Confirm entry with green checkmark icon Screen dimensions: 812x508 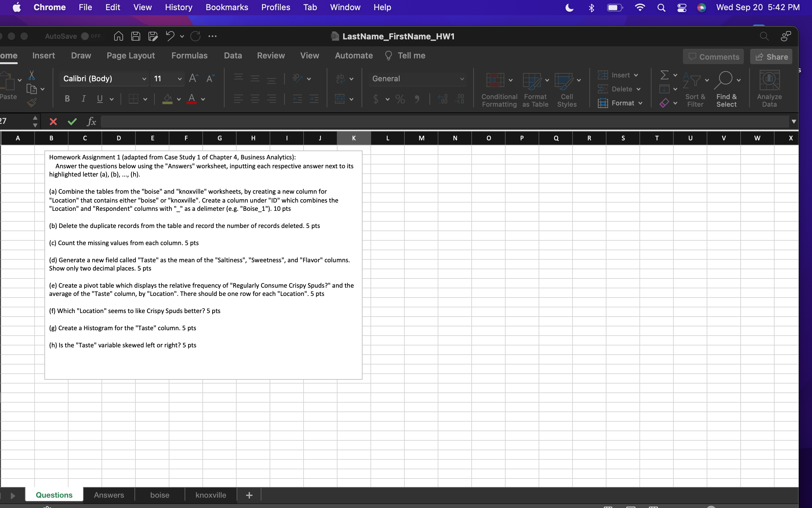72,121
